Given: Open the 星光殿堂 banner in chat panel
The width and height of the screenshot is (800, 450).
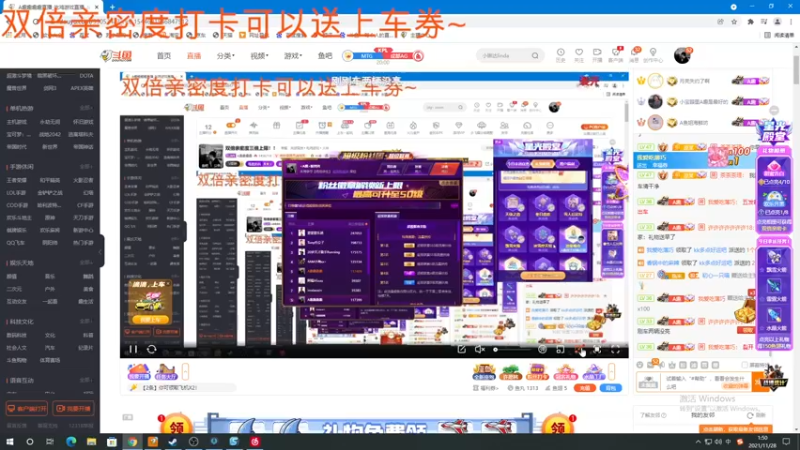Looking at the screenshot, I should [773, 134].
